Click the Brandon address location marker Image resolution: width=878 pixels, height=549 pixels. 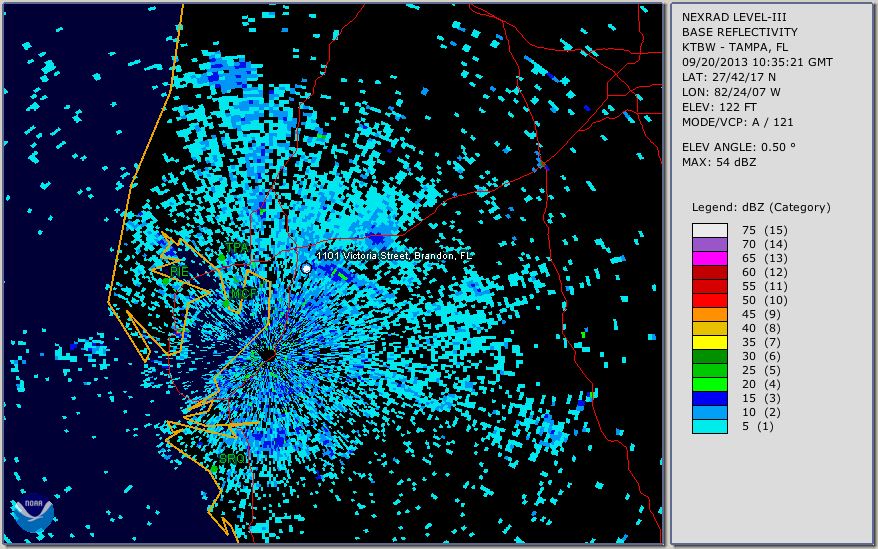pos(306,268)
